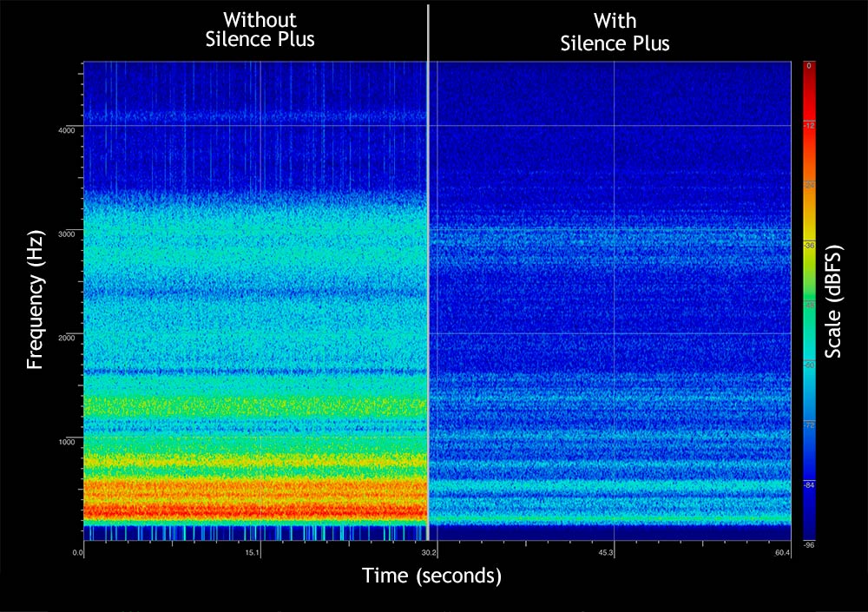Viewport: 868px width, 612px height.
Task: Click the right spectrogram with Silence Plus
Action: coord(610,300)
